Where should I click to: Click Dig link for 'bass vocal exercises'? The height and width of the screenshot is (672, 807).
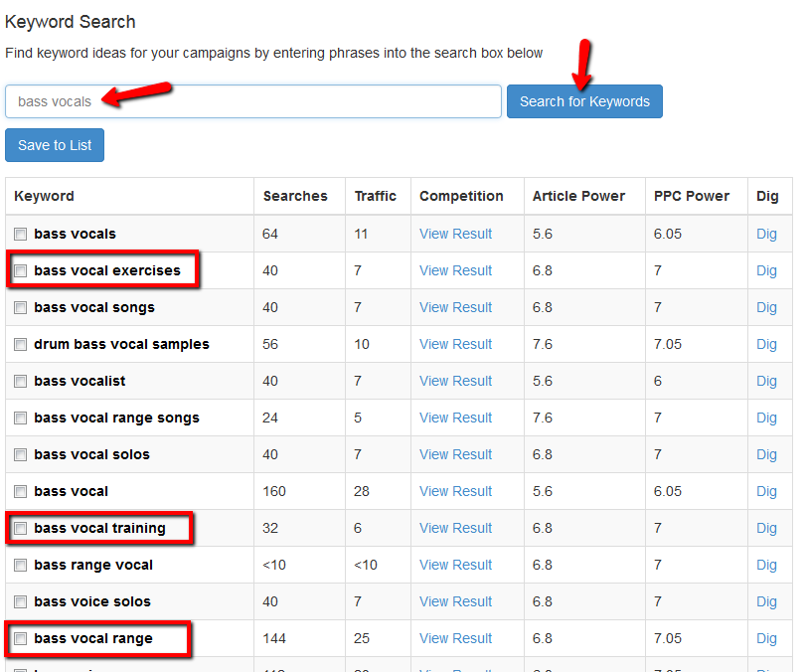tap(766, 270)
